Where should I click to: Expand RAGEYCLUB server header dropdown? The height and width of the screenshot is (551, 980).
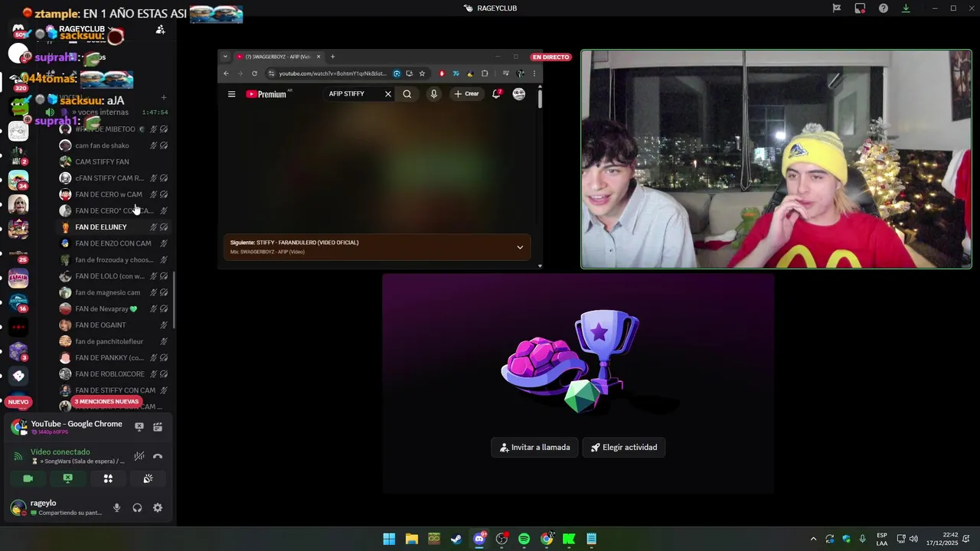click(x=111, y=29)
